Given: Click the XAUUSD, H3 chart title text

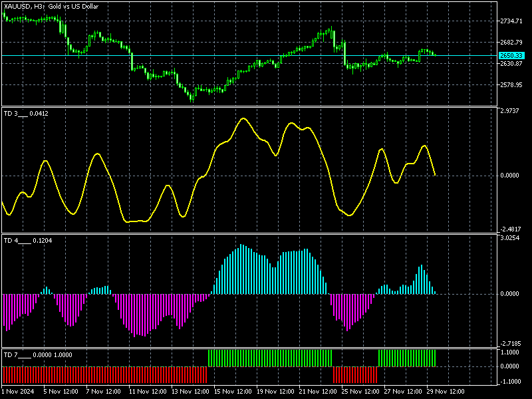Looking at the screenshot, I should pos(51,7).
